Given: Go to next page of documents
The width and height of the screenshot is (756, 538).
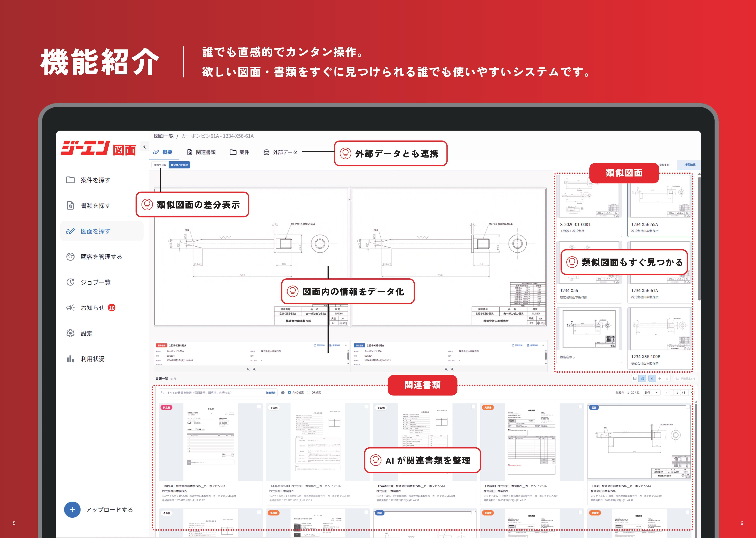Looking at the screenshot, I should coord(691,393).
